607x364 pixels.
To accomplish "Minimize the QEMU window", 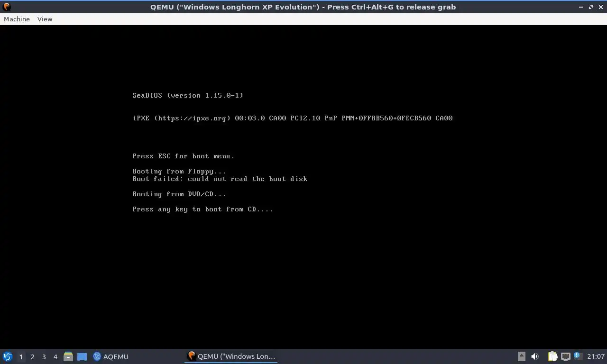I will click(x=581, y=7).
